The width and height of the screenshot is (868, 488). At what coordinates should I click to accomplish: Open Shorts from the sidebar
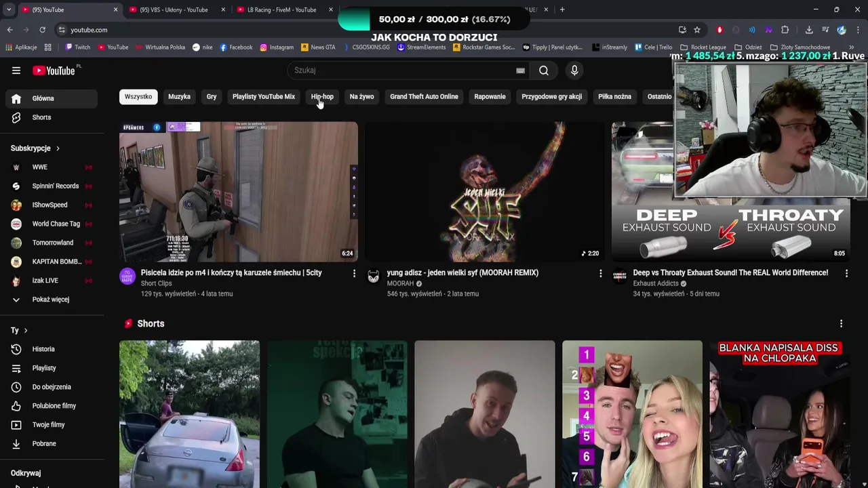pyautogui.click(x=52, y=117)
